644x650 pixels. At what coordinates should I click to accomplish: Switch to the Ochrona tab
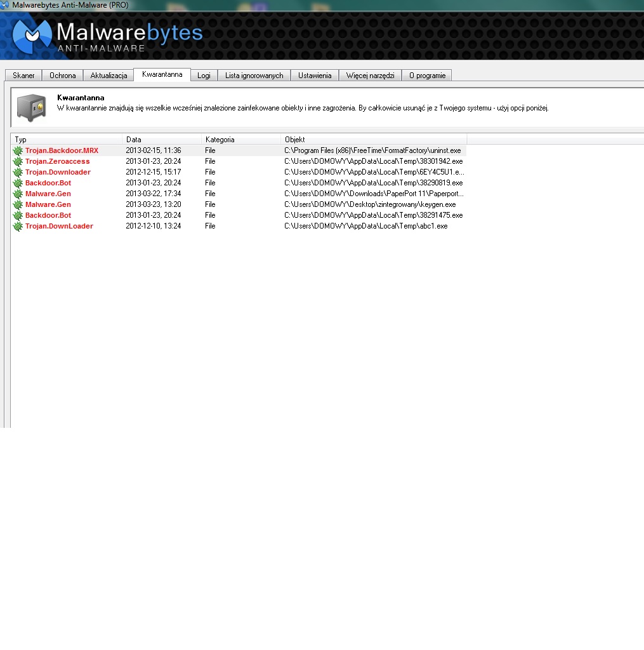[x=63, y=76]
